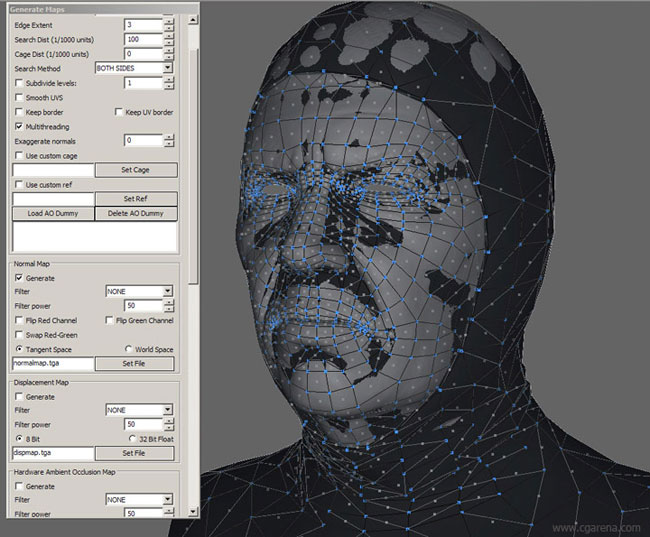Image resolution: width=650 pixels, height=537 pixels.
Task: Click the Edge Extent spinner arrows
Action: pos(169,25)
